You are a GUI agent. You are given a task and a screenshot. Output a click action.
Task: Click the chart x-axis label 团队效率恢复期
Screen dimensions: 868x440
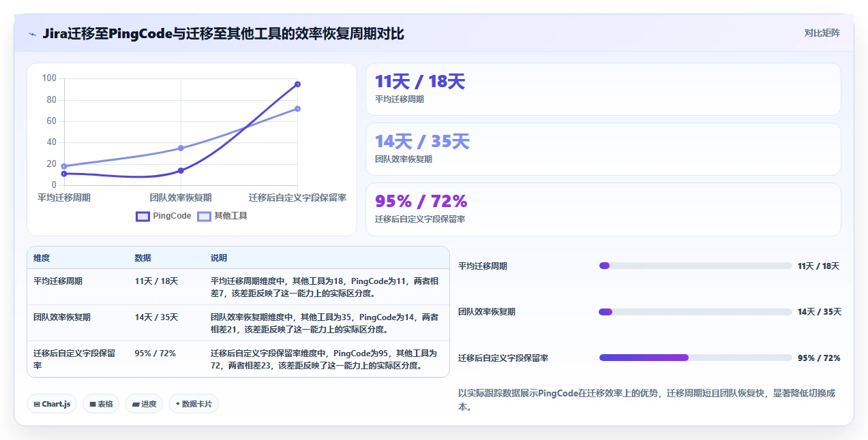(181, 198)
